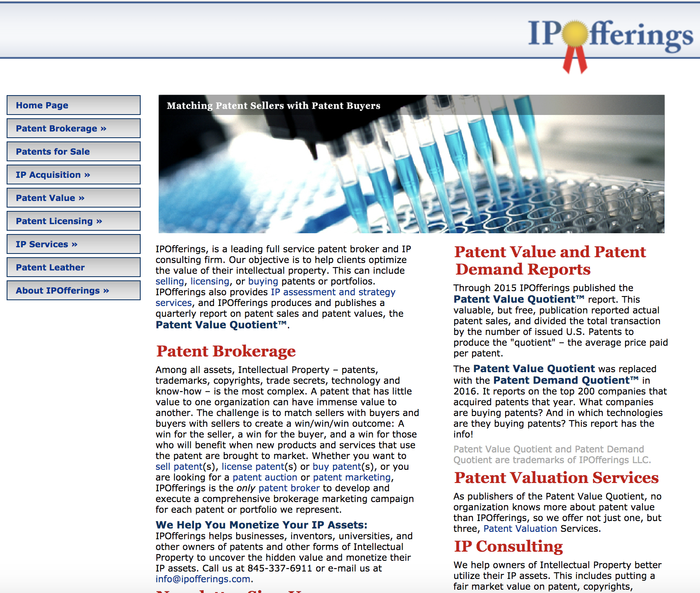
Task: Click the IPOfferings logo
Action: pos(610,39)
